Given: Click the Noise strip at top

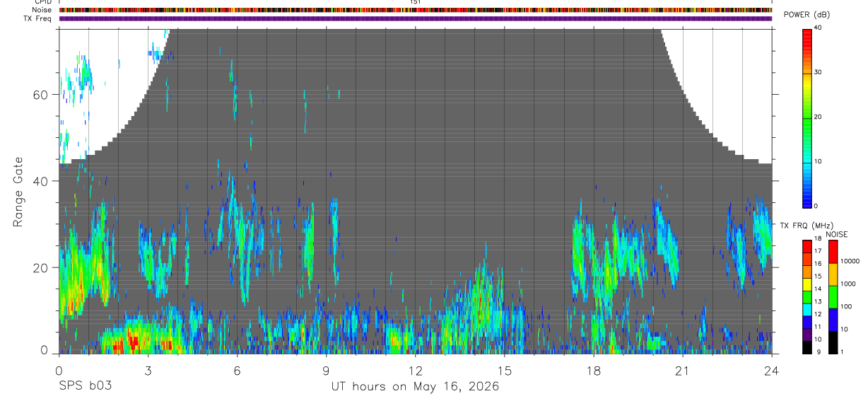Looking at the screenshot, I should (x=415, y=10).
